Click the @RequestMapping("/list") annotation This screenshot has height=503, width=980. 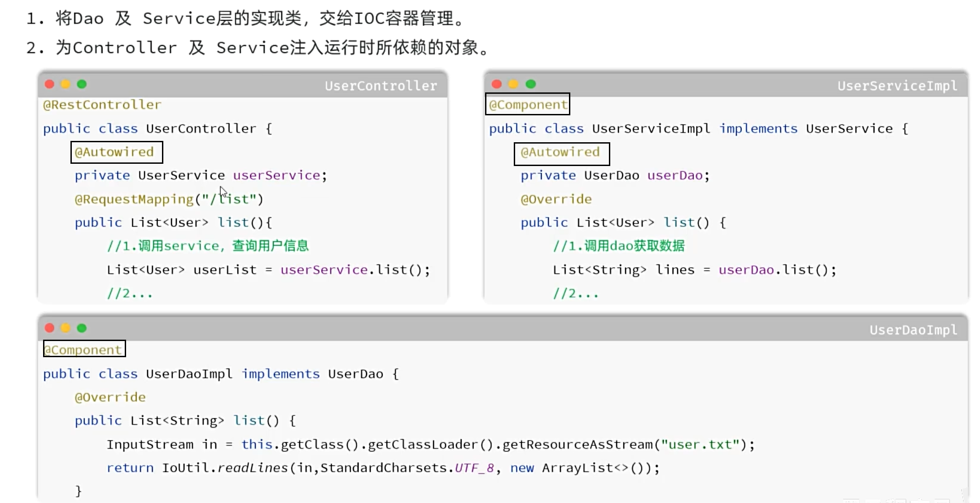169,199
